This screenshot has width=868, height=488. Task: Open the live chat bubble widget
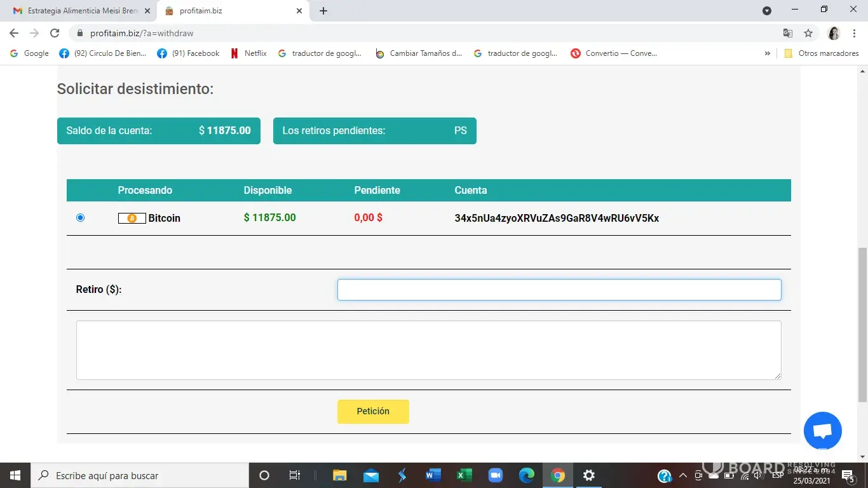[822, 431]
